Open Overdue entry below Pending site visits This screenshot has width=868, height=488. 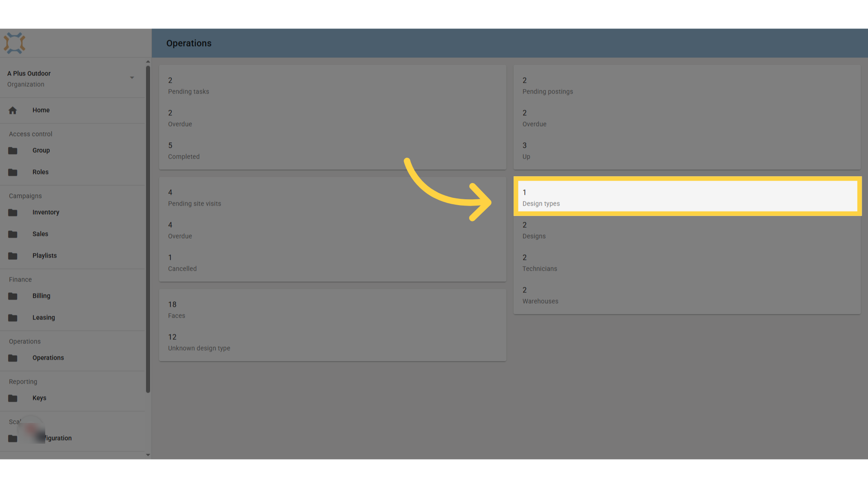333,230
